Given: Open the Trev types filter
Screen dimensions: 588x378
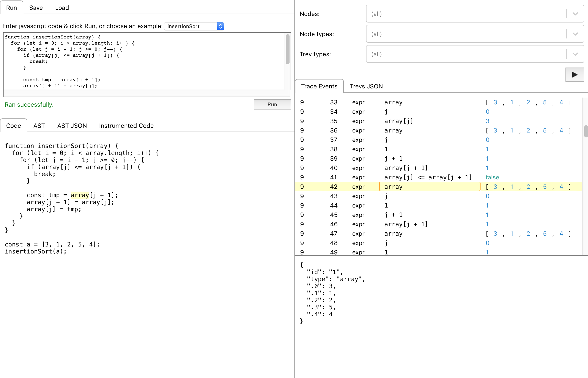Looking at the screenshot, I should tap(467, 54).
